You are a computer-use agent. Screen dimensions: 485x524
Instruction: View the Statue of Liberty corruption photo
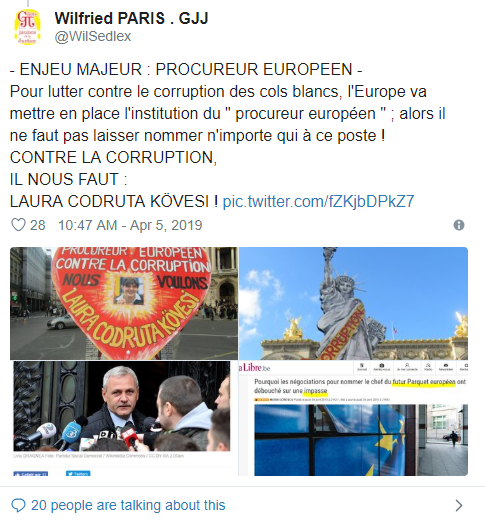353,303
